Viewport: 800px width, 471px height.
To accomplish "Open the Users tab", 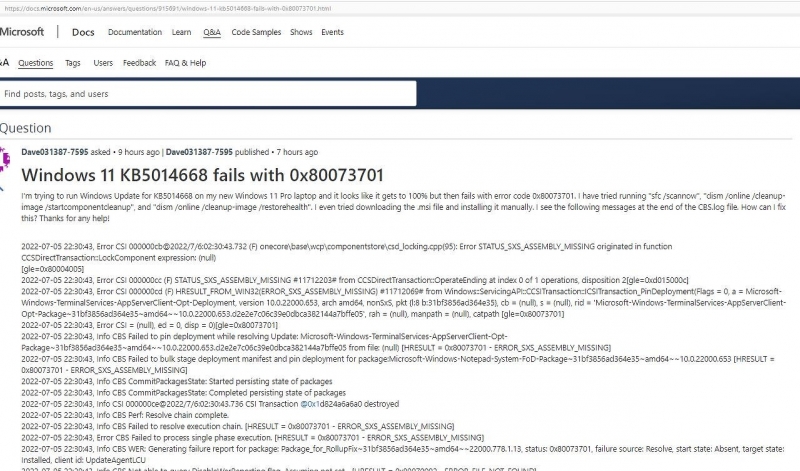I will (x=103, y=63).
